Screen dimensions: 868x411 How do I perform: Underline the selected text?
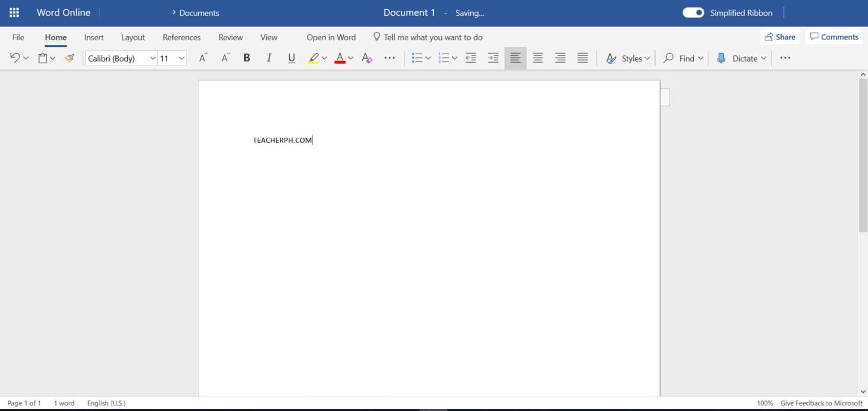pyautogui.click(x=291, y=58)
